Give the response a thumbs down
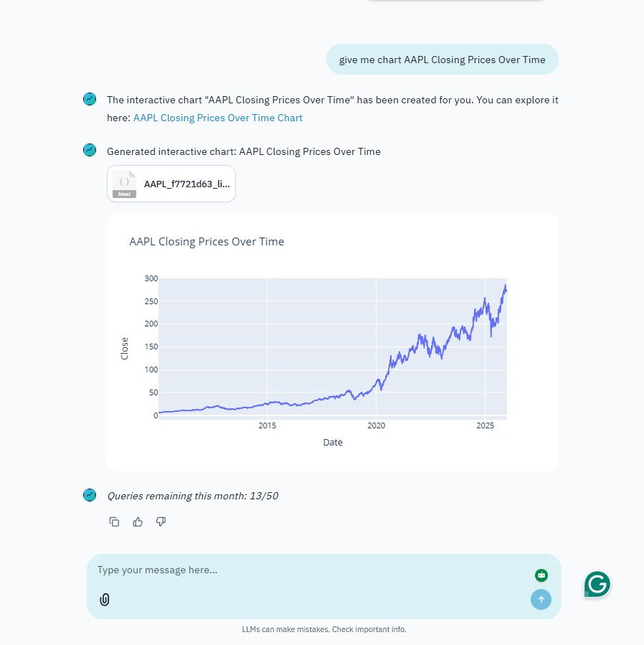Image resolution: width=644 pixels, height=645 pixels. pos(161,522)
